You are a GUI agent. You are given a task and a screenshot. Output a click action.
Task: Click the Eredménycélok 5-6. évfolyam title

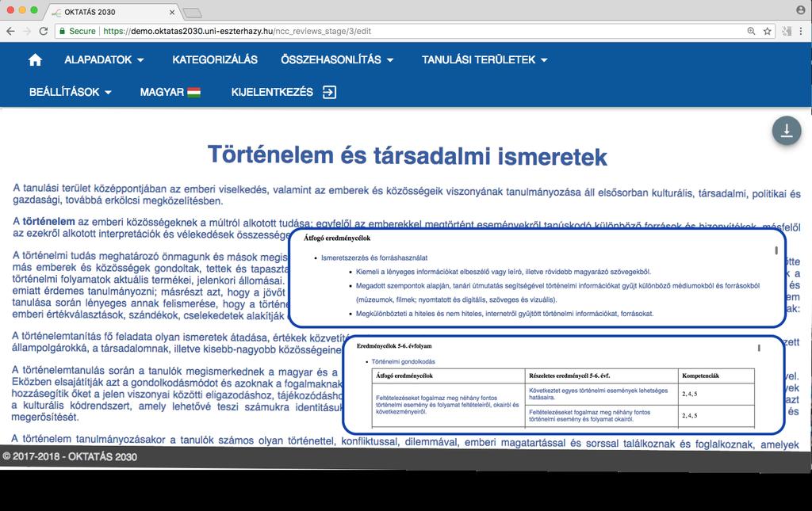tap(394, 346)
